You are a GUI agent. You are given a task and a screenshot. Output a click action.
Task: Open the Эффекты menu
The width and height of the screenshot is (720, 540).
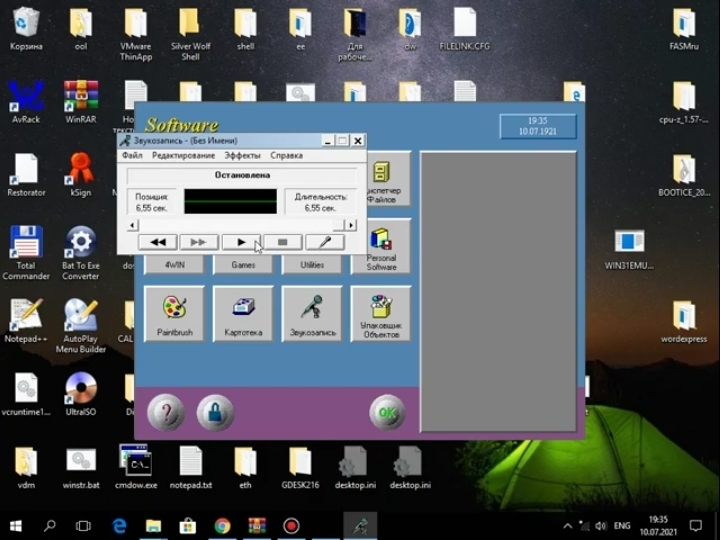click(242, 156)
